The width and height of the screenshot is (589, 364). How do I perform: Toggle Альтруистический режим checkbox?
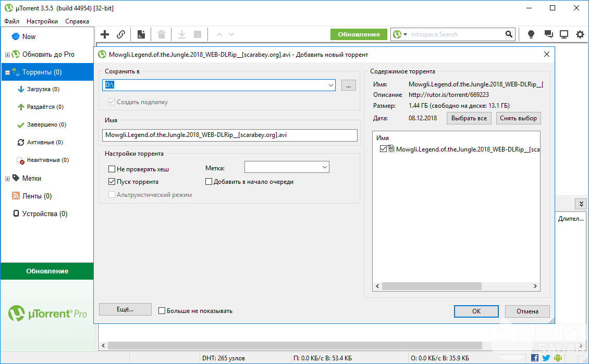112,194
